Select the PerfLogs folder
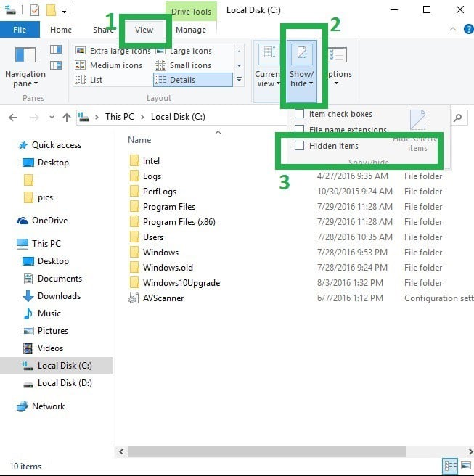This screenshot has height=476, width=474. pos(160,192)
